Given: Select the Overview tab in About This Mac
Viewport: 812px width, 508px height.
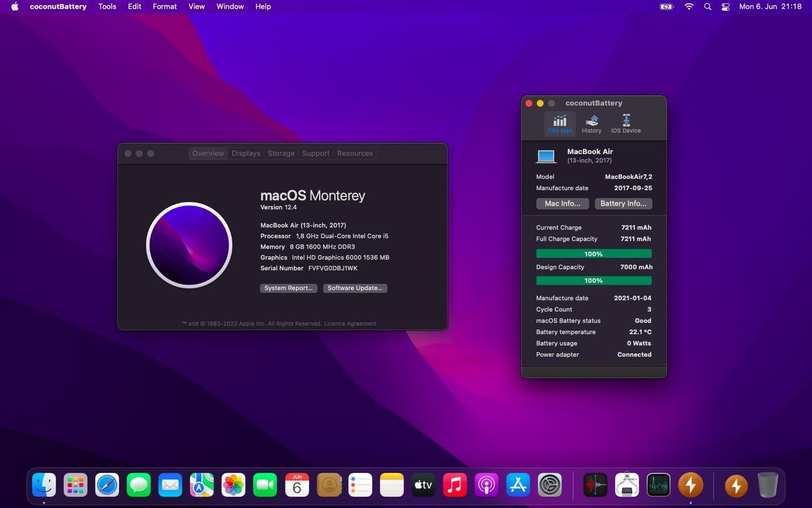Looking at the screenshot, I should [208, 153].
